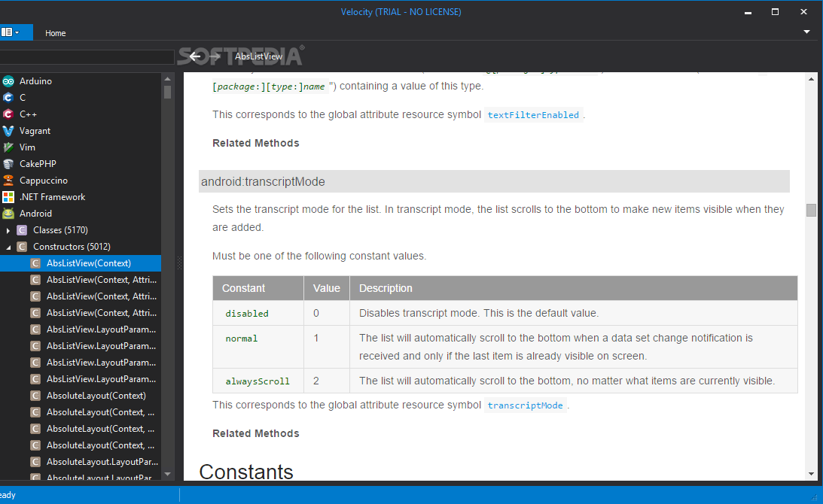The width and height of the screenshot is (823, 504).
Task: Select the Cappuccino docset icon
Action: (x=8, y=181)
